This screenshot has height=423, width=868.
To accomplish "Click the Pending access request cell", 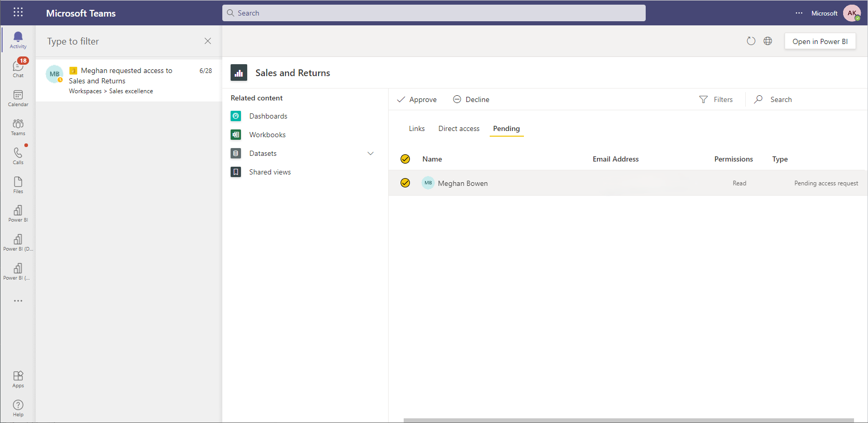I will click(x=826, y=183).
